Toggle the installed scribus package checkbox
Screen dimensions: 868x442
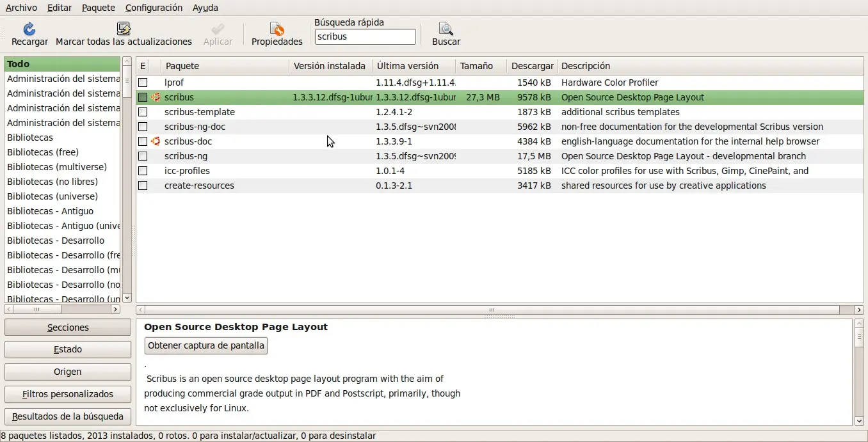pos(143,97)
